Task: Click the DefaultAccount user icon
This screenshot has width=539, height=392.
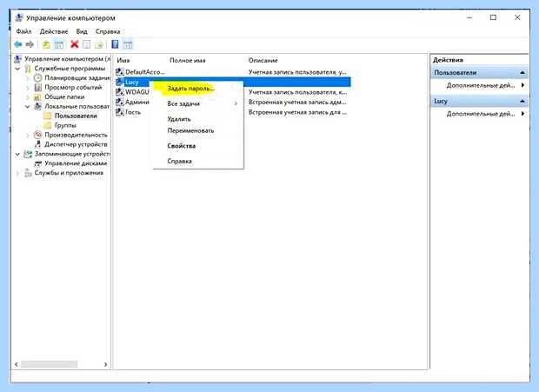Action: pyautogui.click(x=120, y=72)
